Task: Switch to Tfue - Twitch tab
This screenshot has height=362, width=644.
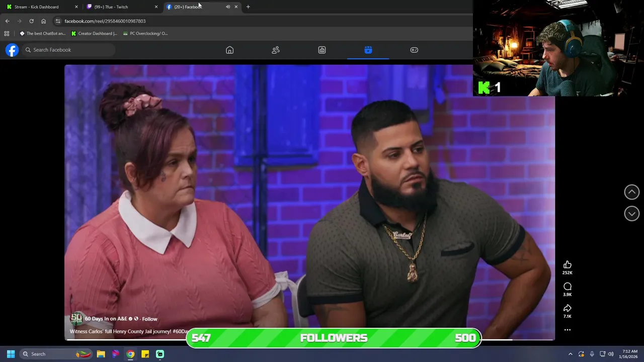Action: [111, 7]
